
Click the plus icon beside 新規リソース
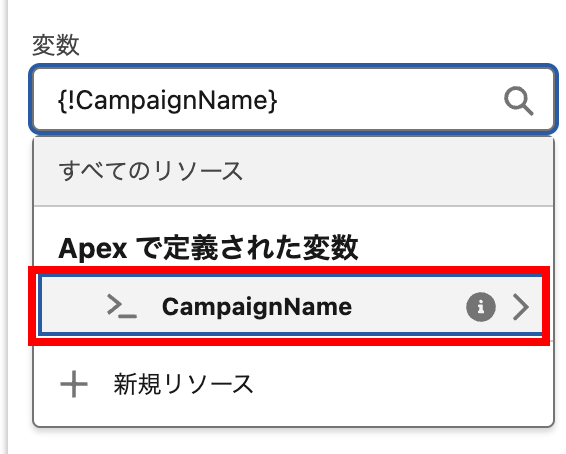(74, 384)
